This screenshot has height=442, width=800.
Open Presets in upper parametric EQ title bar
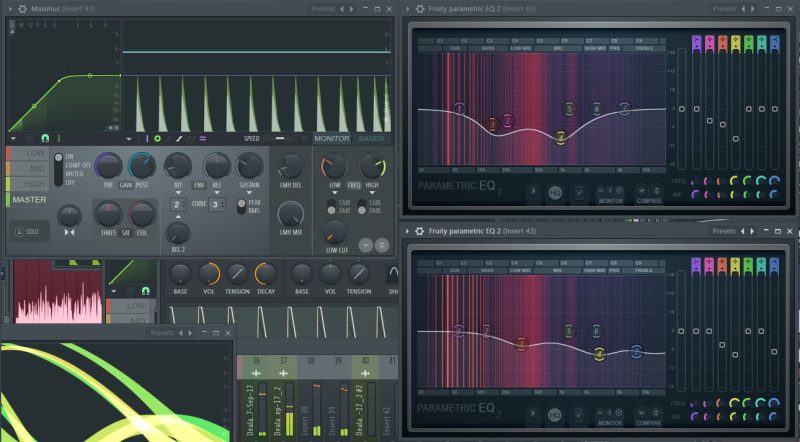724,9
